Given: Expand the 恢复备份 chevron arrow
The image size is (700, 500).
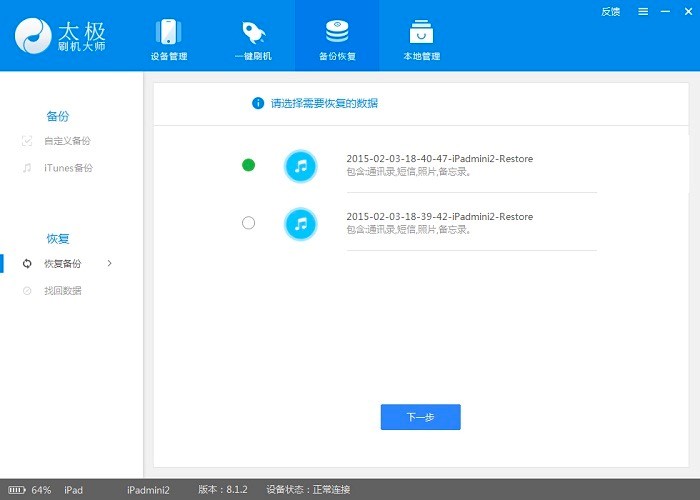Looking at the screenshot, I should point(110,263).
